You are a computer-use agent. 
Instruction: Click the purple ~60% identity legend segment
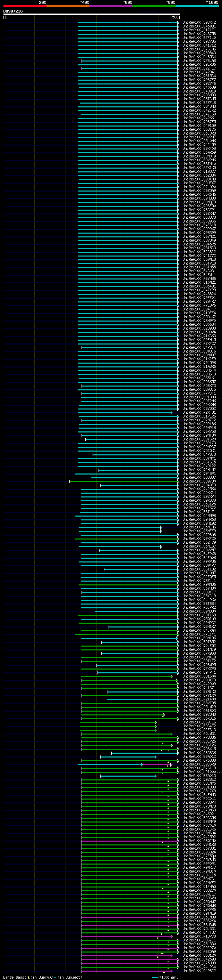[111, 6]
